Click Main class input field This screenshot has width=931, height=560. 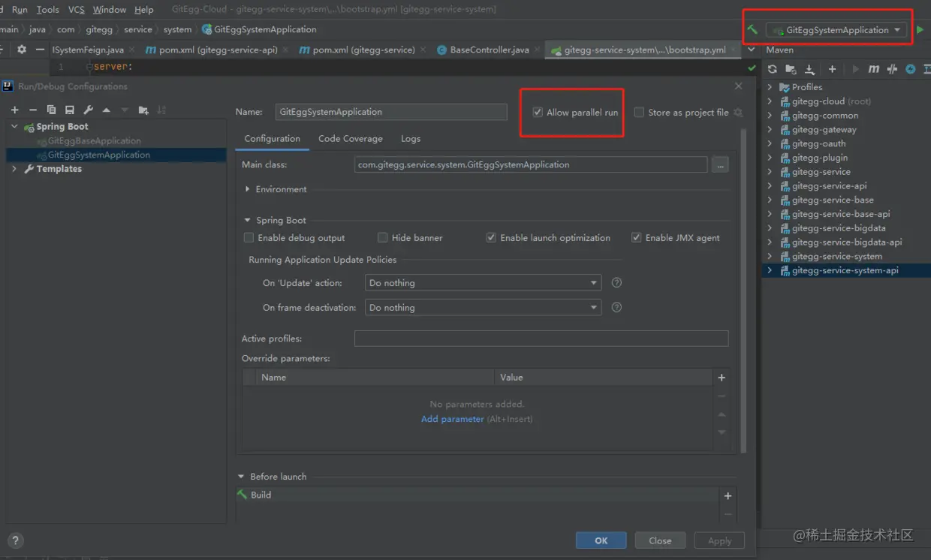pos(531,164)
